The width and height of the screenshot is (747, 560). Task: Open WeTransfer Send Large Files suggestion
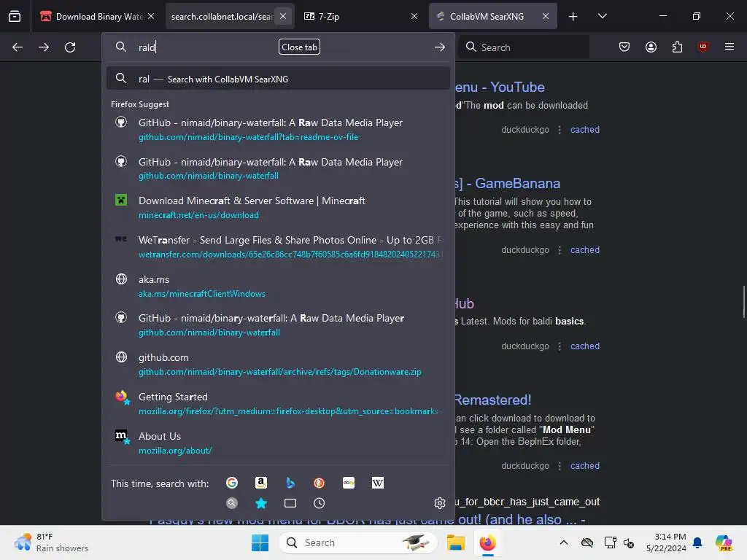pyautogui.click(x=278, y=246)
